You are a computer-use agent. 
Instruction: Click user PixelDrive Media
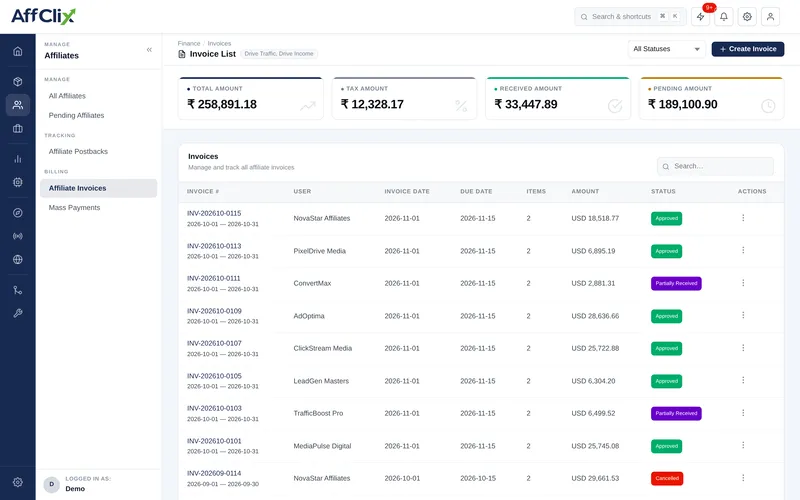319,251
